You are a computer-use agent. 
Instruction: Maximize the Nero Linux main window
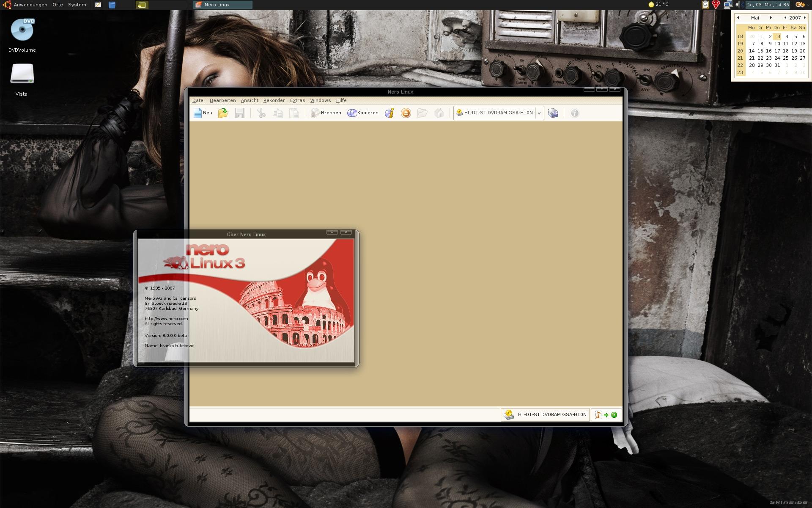click(602, 89)
